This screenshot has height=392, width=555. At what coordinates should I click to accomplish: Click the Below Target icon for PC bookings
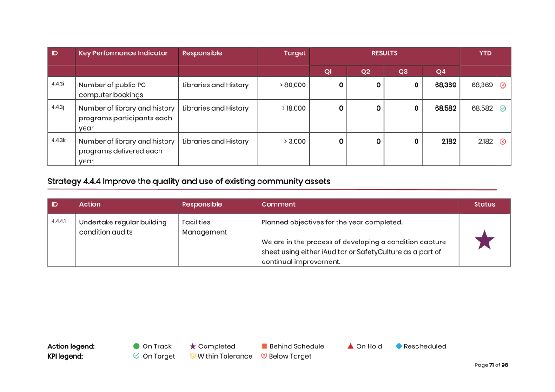(x=503, y=85)
